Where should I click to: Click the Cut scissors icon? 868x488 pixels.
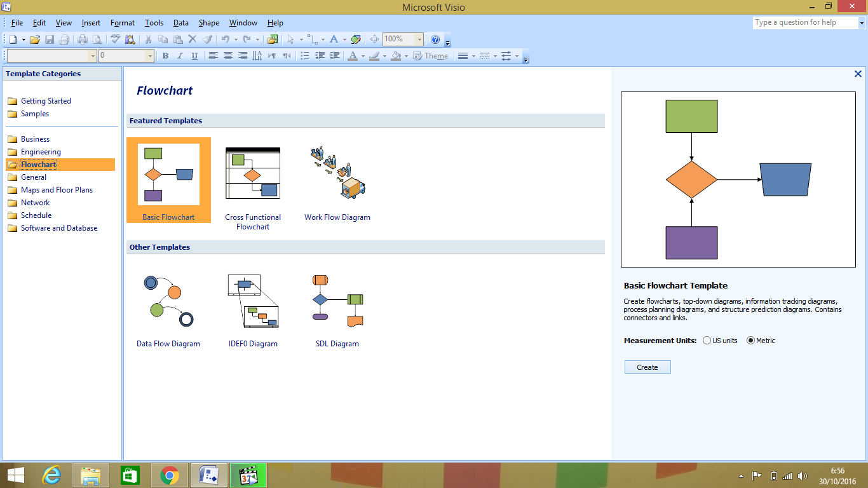(148, 39)
